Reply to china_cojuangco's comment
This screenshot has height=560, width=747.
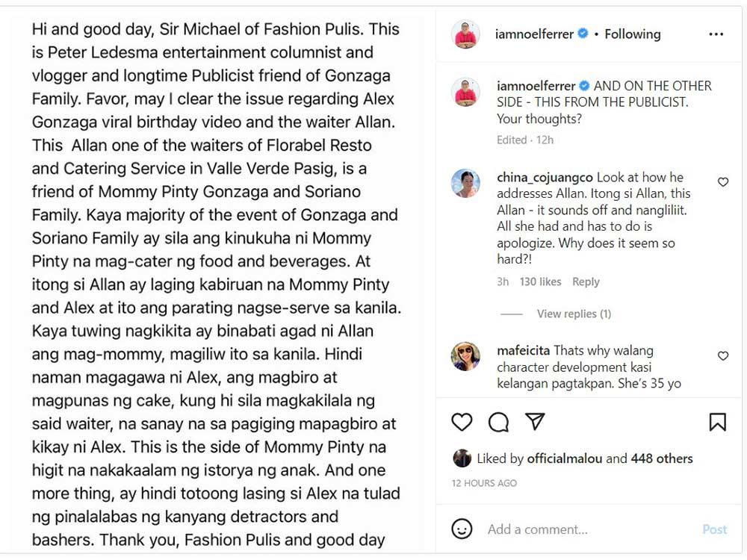point(586,282)
